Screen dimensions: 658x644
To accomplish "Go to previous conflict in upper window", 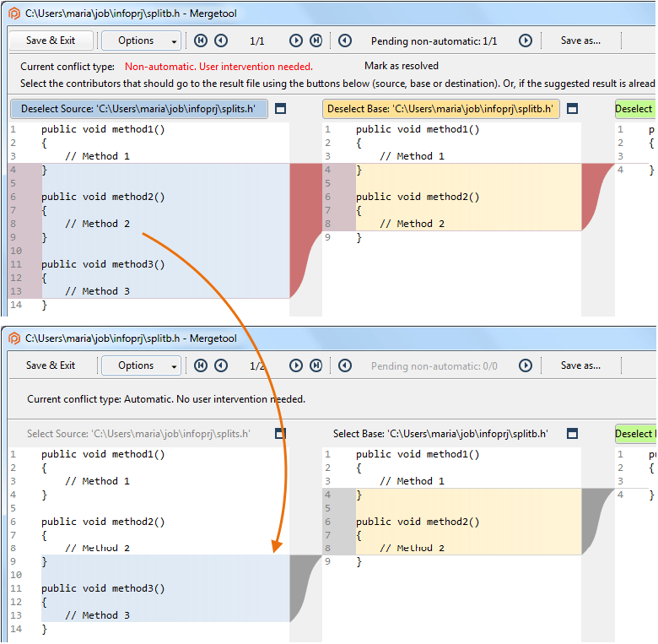I will (221, 41).
